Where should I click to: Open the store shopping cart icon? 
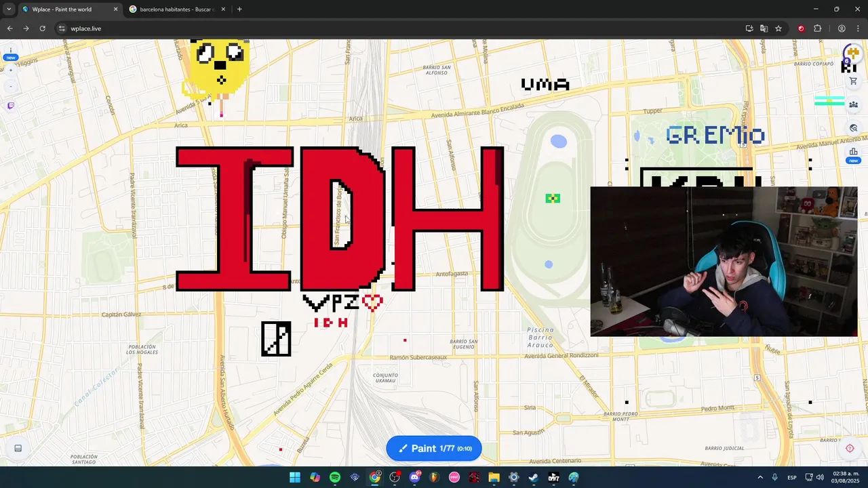click(x=853, y=81)
